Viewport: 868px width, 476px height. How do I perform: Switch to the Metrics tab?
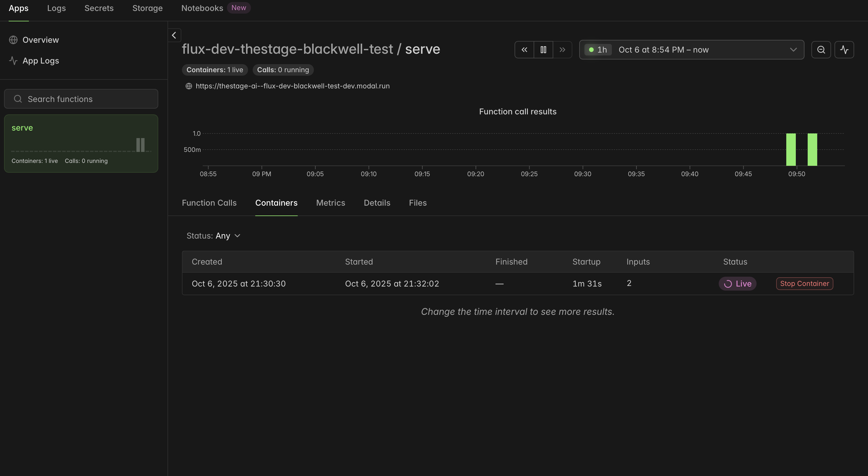[330, 203]
